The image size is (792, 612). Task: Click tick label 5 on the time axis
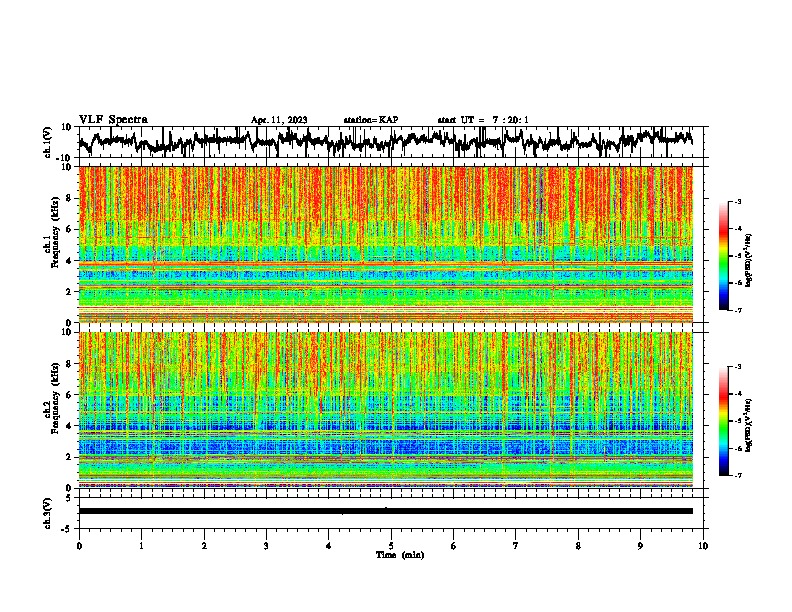point(391,546)
